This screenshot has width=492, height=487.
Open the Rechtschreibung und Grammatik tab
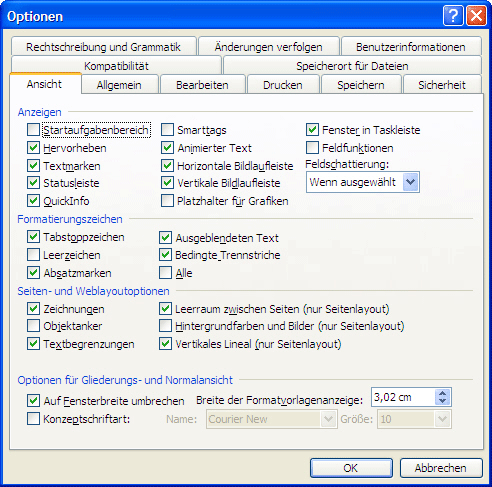[103, 47]
